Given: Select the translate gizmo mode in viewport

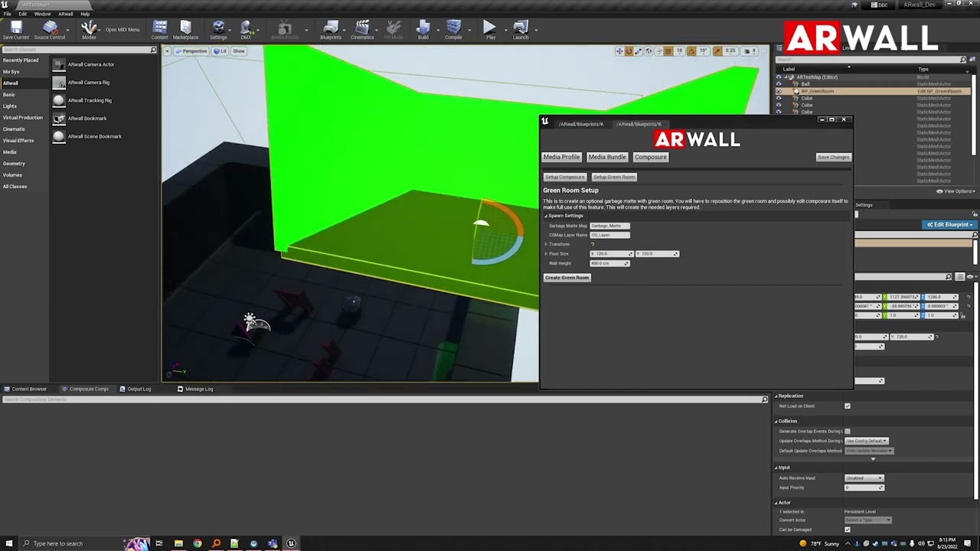Looking at the screenshot, I should point(619,51).
